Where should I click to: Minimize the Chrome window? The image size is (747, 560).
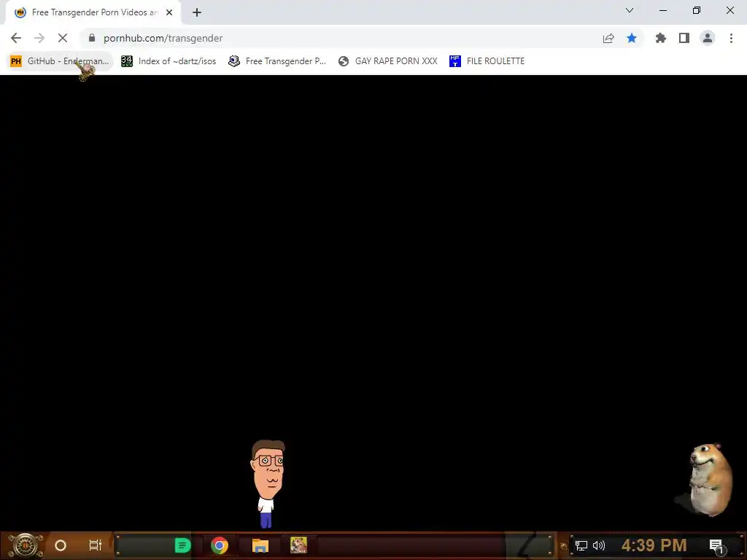click(x=662, y=10)
